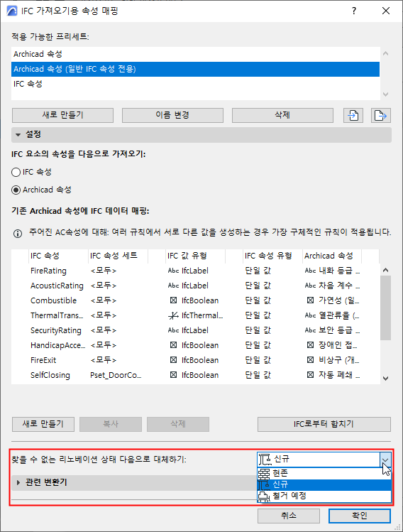The image size is (403, 532).
Task: Click the checkbox icon for 비상구 property
Action: (x=310, y=360)
